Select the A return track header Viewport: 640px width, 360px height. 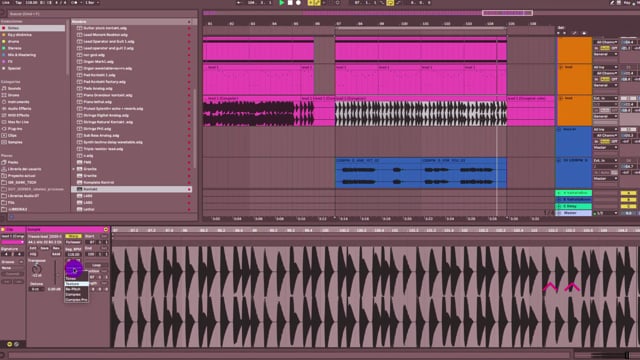pyautogui.click(x=573, y=193)
